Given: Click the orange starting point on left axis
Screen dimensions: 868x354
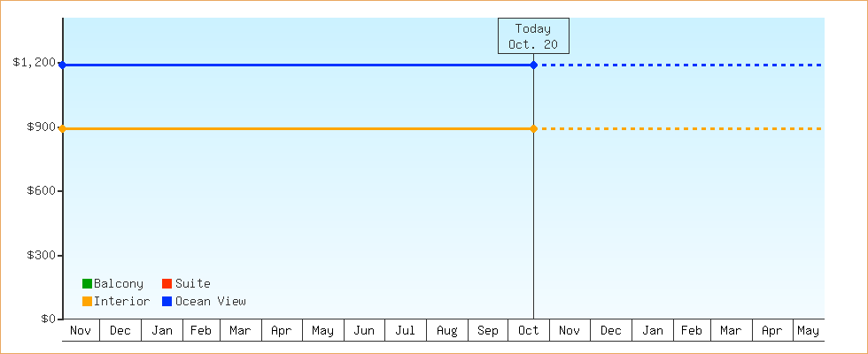Looking at the screenshot, I should tap(62, 129).
